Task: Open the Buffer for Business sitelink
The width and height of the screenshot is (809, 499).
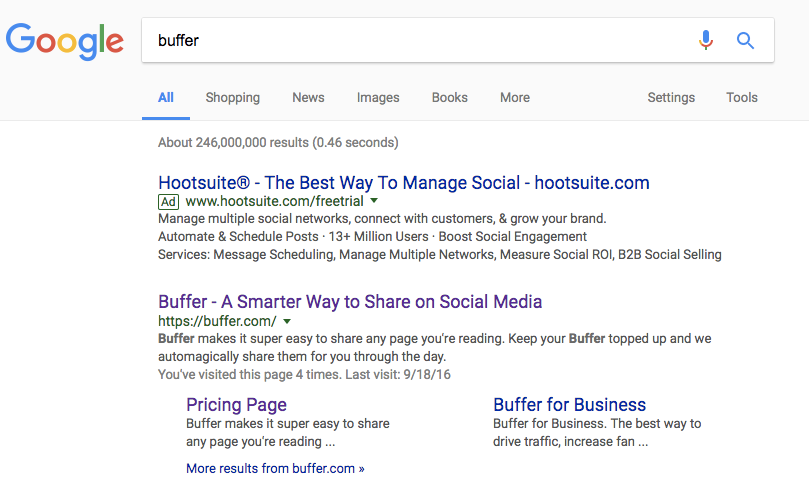Action: click(x=570, y=405)
